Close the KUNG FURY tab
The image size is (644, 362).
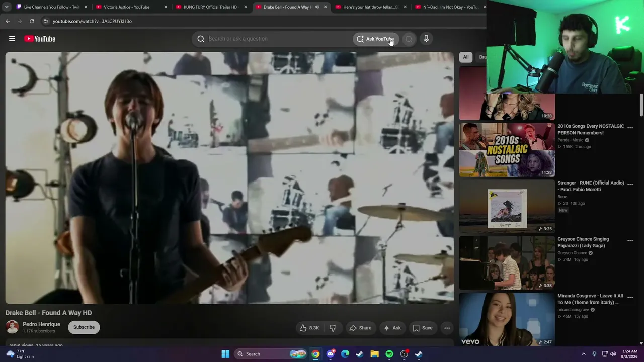pyautogui.click(x=246, y=7)
